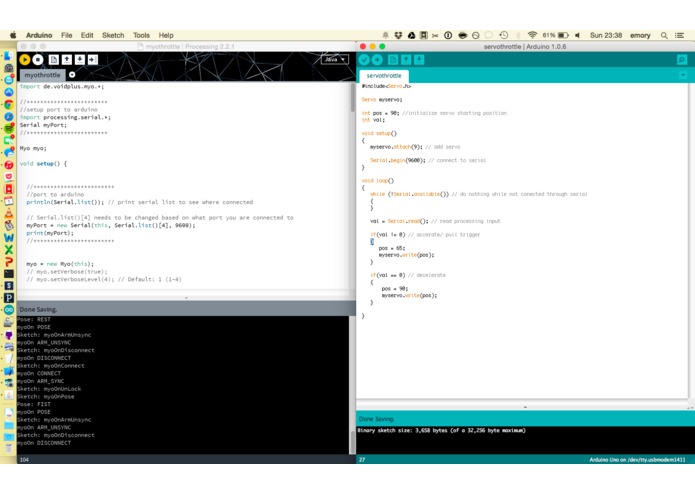Open Spotlight search in menu bar
Image resolution: width=695 pixels, height=494 pixels.
click(664, 35)
